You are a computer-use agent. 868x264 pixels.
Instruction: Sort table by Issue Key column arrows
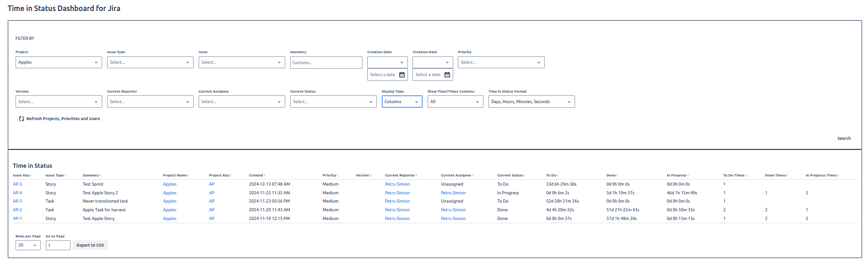[31, 176]
